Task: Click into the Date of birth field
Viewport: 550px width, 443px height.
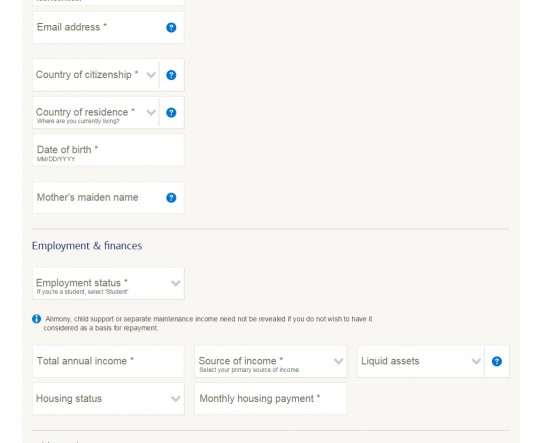Action: (108, 150)
